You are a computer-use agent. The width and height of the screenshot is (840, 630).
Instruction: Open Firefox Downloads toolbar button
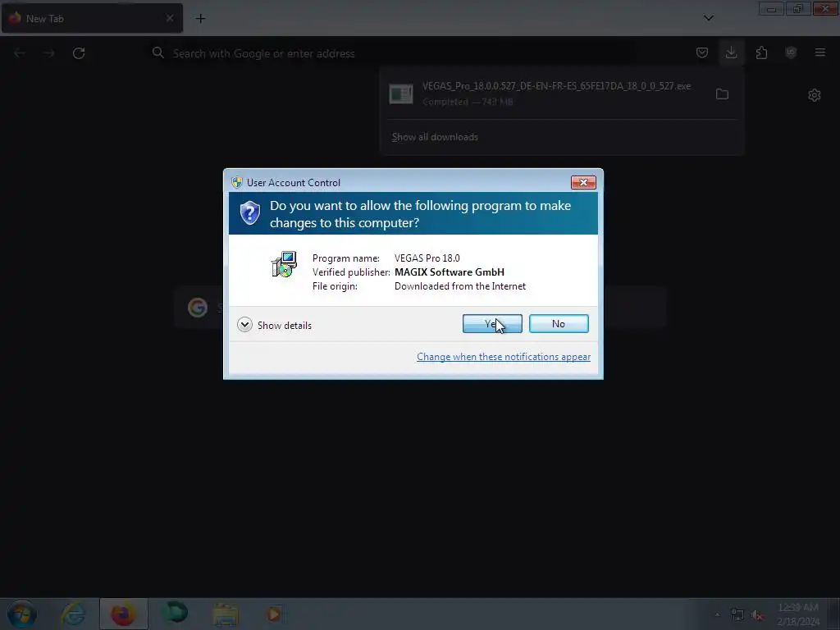tap(731, 52)
